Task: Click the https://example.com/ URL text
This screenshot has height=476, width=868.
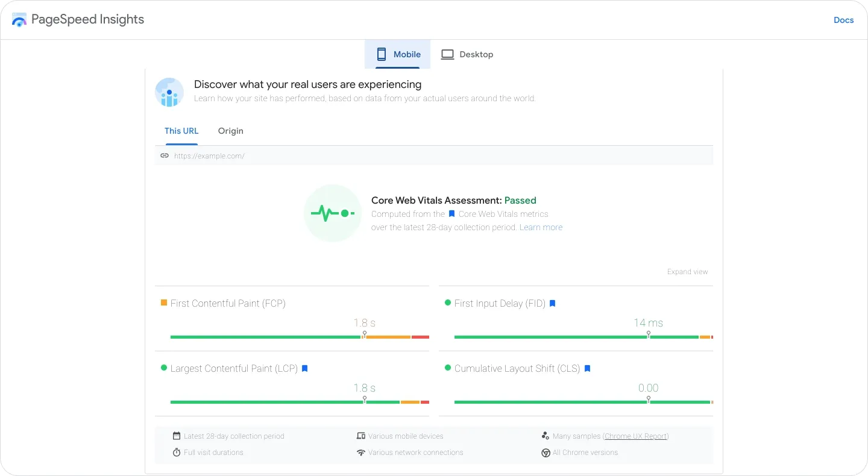Action: tap(209, 155)
